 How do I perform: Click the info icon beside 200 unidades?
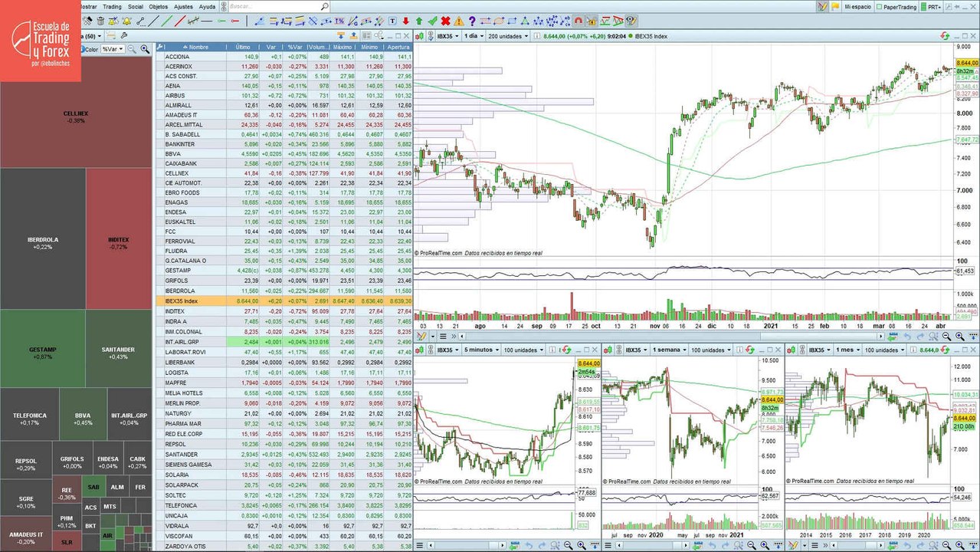(x=536, y=35)
